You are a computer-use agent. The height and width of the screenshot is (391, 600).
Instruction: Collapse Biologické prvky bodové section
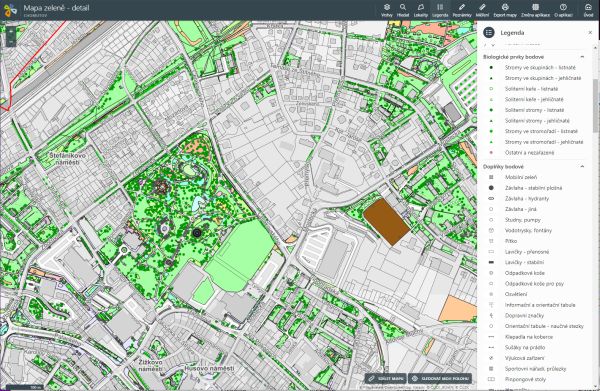pyautogui.click(x=582, y=57)
